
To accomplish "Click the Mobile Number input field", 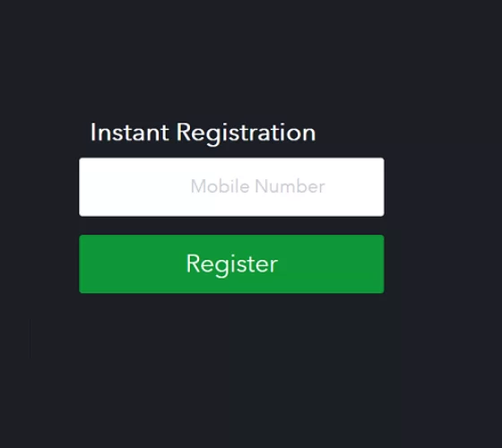I will click(231, 187).
